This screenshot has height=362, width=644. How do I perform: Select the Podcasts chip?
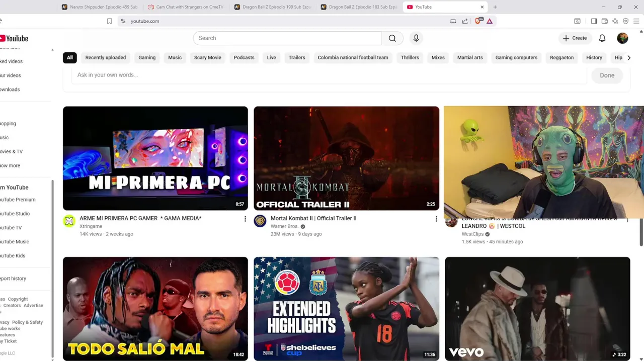[x=244, y=57]
